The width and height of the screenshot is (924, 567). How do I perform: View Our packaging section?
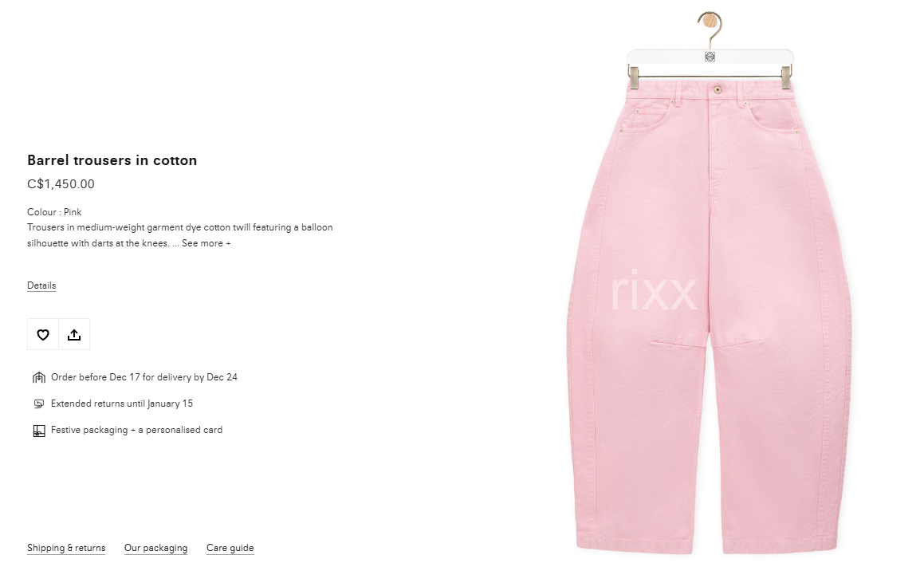click(155, 548)
